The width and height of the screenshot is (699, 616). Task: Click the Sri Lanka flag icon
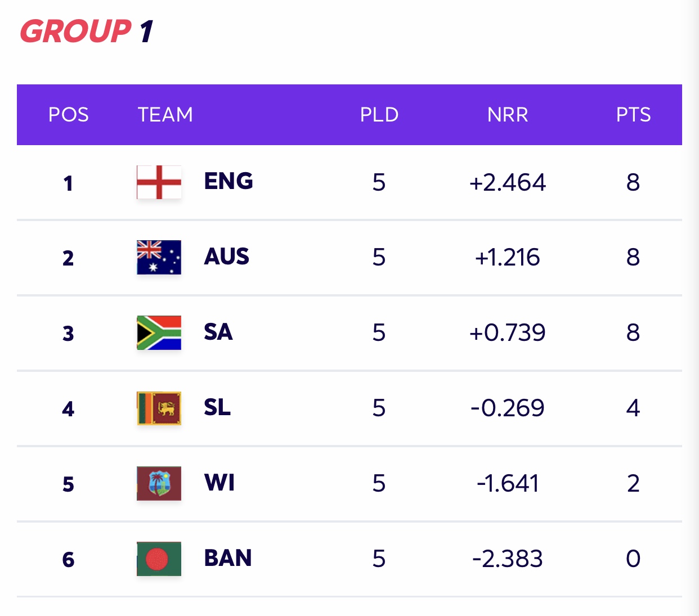159,408
